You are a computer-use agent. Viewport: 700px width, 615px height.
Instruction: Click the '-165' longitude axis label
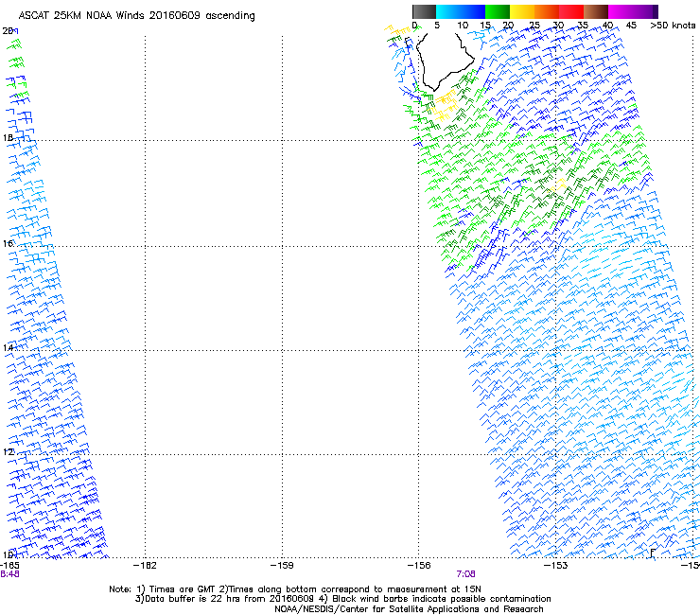click(x=9, y=566)
